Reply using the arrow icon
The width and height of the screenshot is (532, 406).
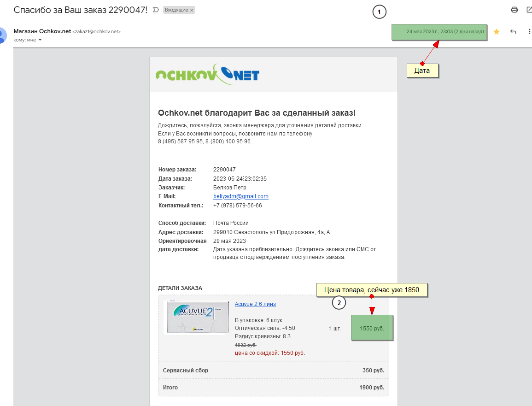[x=513, y=32]
